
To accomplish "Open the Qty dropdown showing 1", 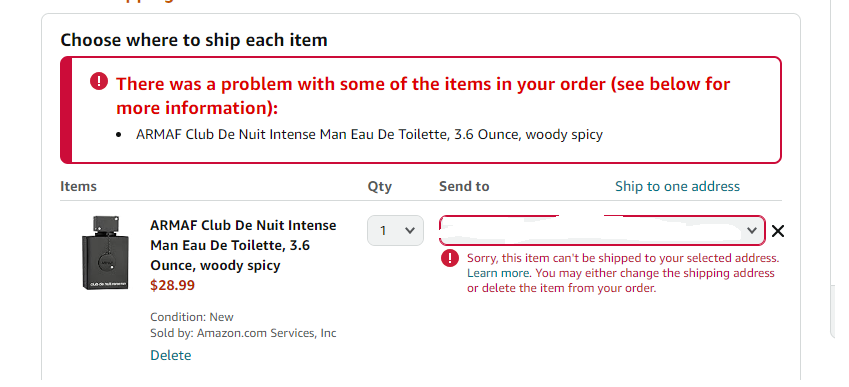I will (x=395, y=231).
